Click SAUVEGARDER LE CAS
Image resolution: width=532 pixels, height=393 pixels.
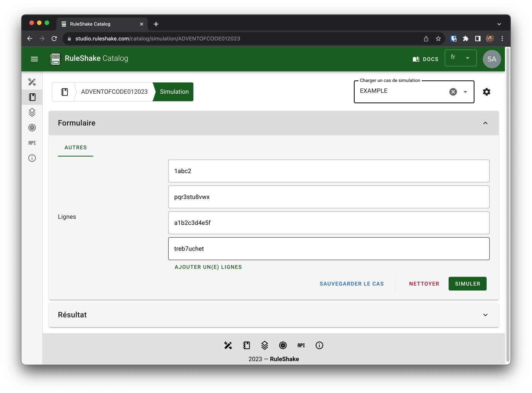coord(352,284)
